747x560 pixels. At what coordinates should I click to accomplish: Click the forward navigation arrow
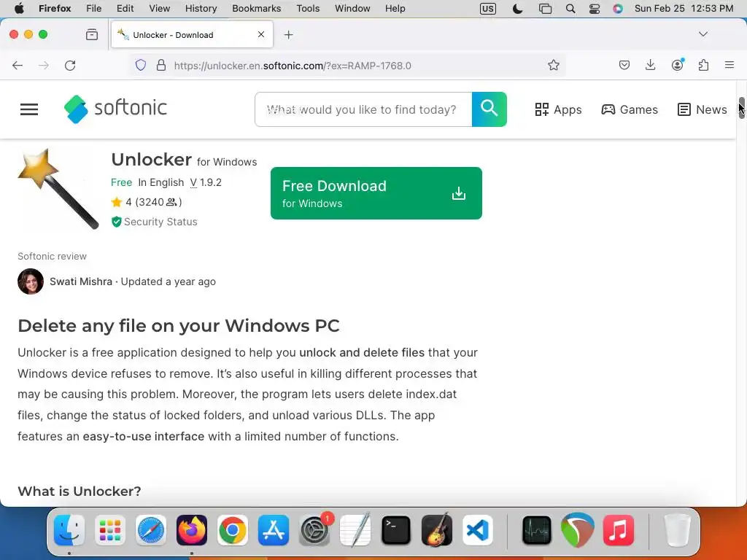(43, 65)
